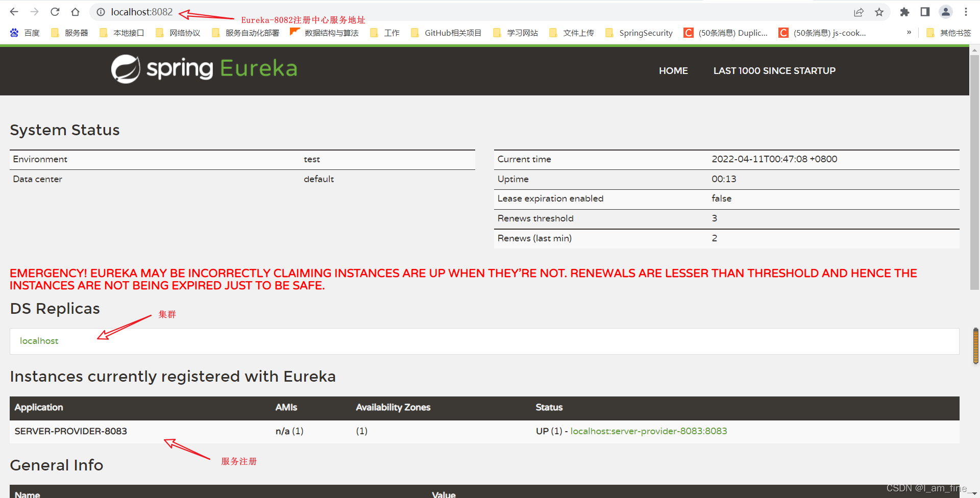
Task: Click the Renews threshold row label
Action: point(535,218)
